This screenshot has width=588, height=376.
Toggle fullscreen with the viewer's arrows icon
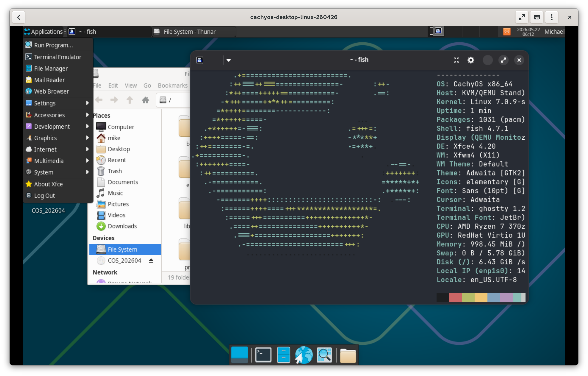(x=522, y=17)
